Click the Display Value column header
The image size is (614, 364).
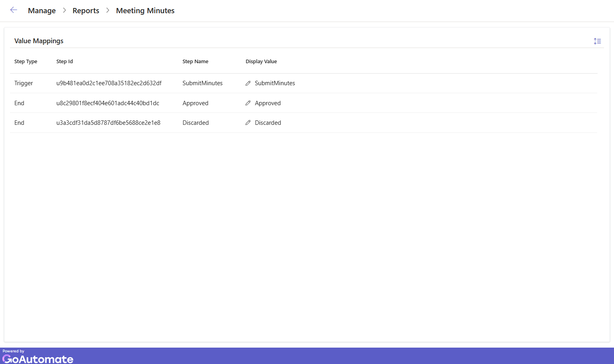click(x=261, y=62)
